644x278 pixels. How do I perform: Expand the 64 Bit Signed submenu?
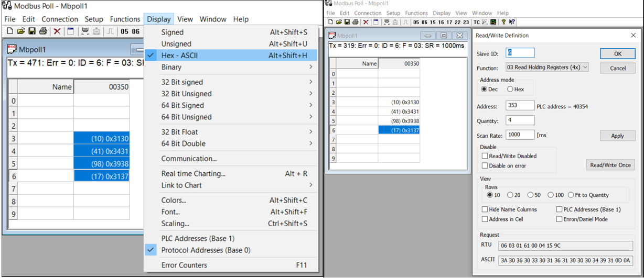point(231,105)
